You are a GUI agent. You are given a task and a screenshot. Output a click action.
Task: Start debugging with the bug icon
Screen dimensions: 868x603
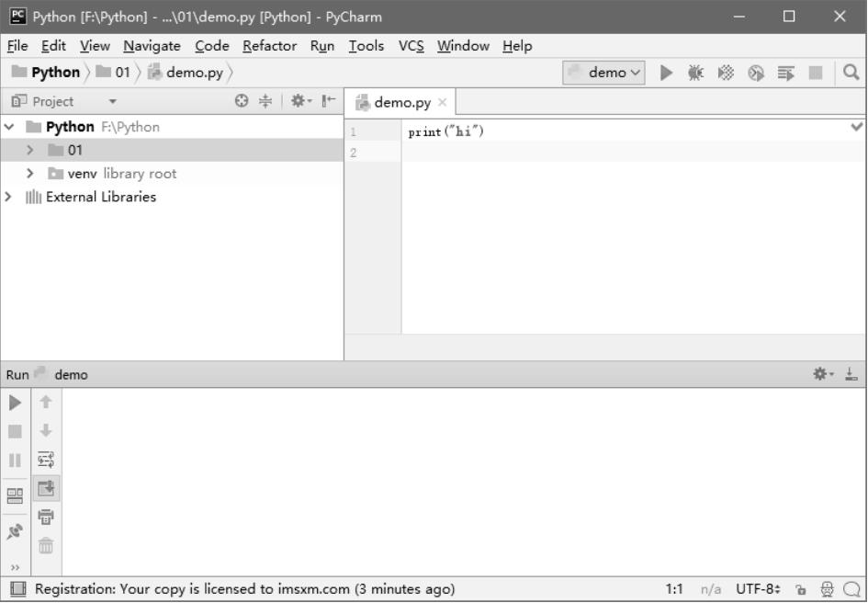click(x=696, y=73)
